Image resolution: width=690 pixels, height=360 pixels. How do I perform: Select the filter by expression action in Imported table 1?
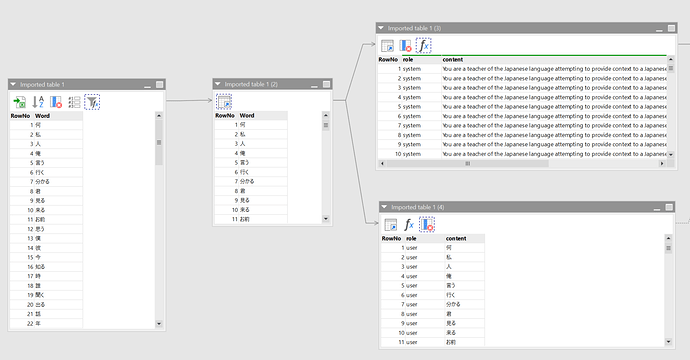92,102
